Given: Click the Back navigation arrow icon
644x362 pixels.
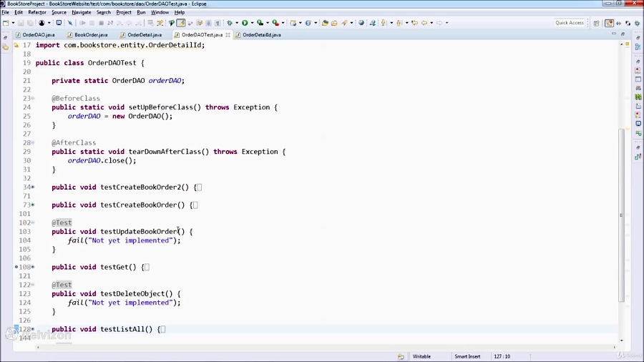Looking at the screenshot, I should (424, 23).
